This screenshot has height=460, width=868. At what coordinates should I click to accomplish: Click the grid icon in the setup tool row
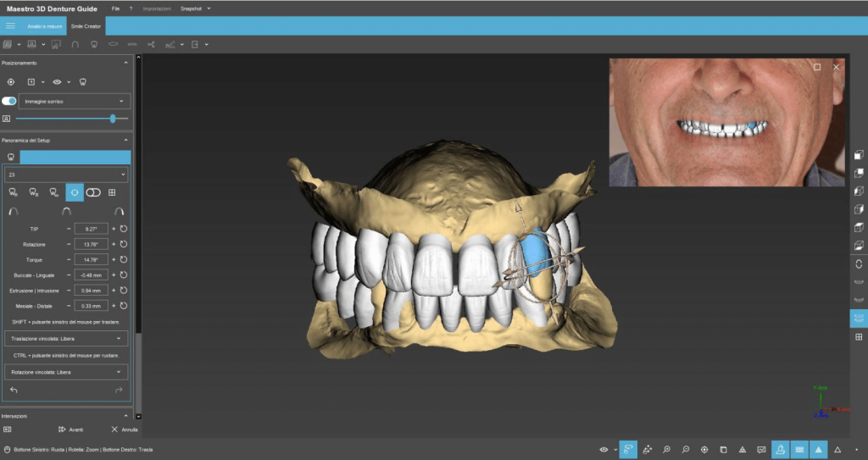pyautogui.click(x=113, y=192)
